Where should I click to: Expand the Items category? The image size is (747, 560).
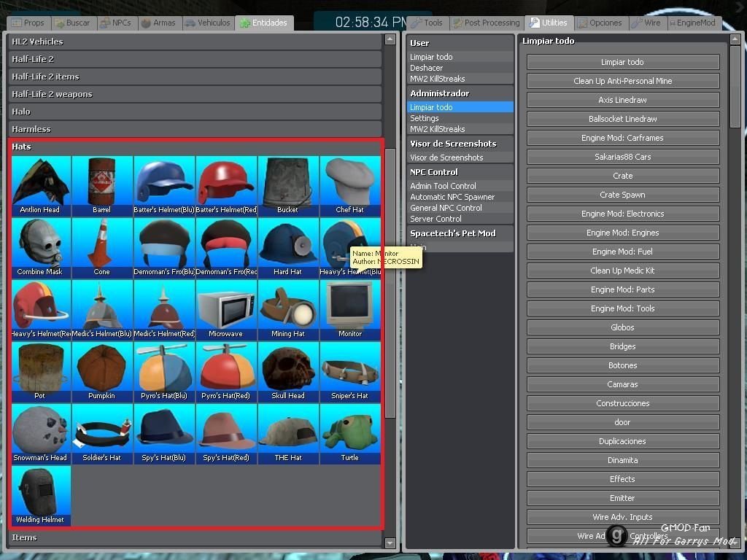click(195, 537)
